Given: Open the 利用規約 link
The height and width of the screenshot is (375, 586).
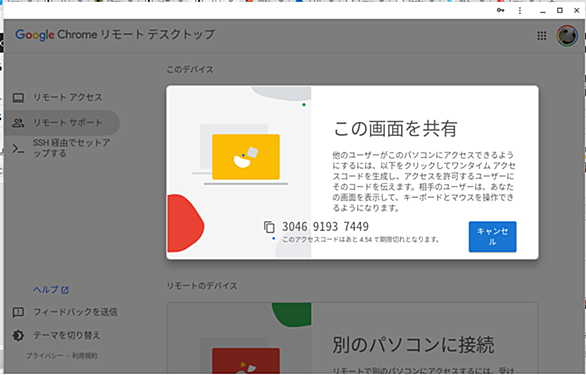Looking at the screenshot, I should coord(84,356).
